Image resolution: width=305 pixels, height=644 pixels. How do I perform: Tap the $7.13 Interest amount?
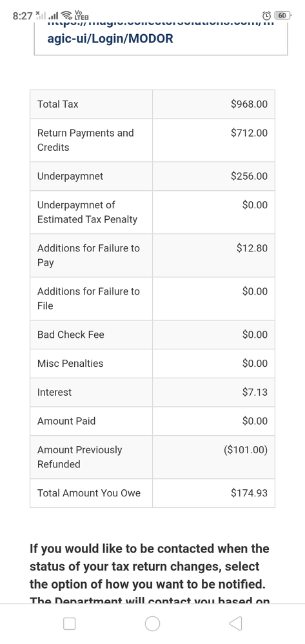255,392
